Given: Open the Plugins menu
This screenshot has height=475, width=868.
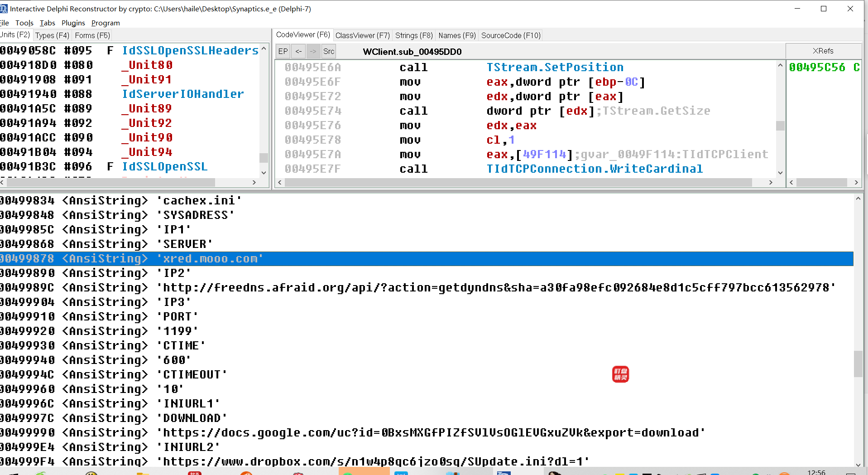Looking at the screenshot, I should pyautogui.click(x=73, y=23).
